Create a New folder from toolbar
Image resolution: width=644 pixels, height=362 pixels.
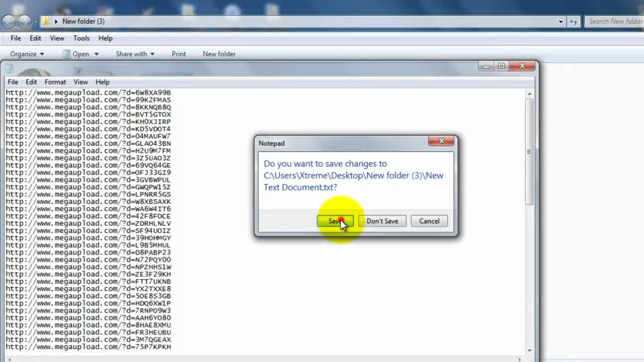219,54
